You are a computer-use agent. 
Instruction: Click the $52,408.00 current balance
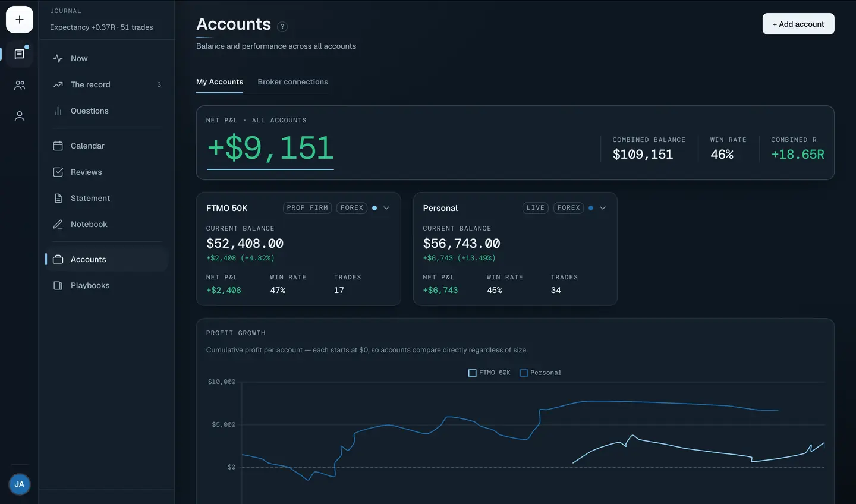(x=245, y=244)
